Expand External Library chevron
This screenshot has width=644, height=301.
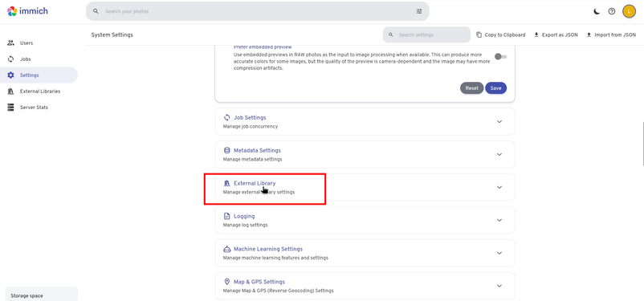pyautogui.click(x=499, y=187)
